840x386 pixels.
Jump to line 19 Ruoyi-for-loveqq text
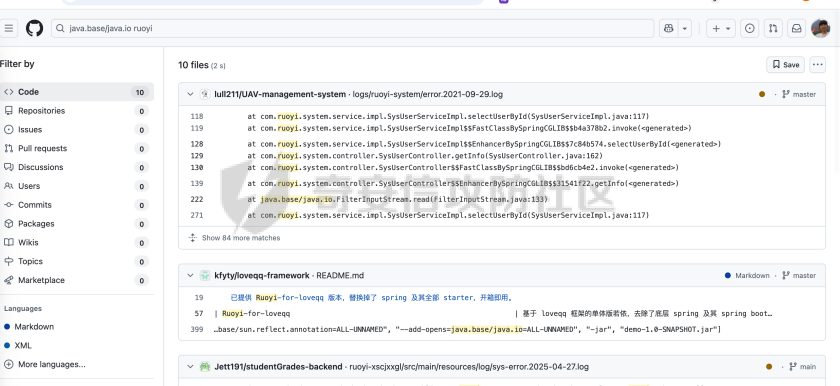click(199, 298)
